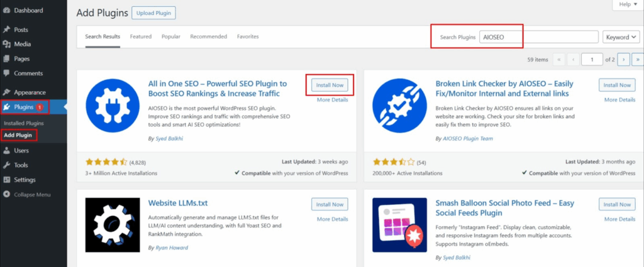Open Add Plugin submenu item
Viewport: 644px width, 267px height.
[x=18, y=135]
